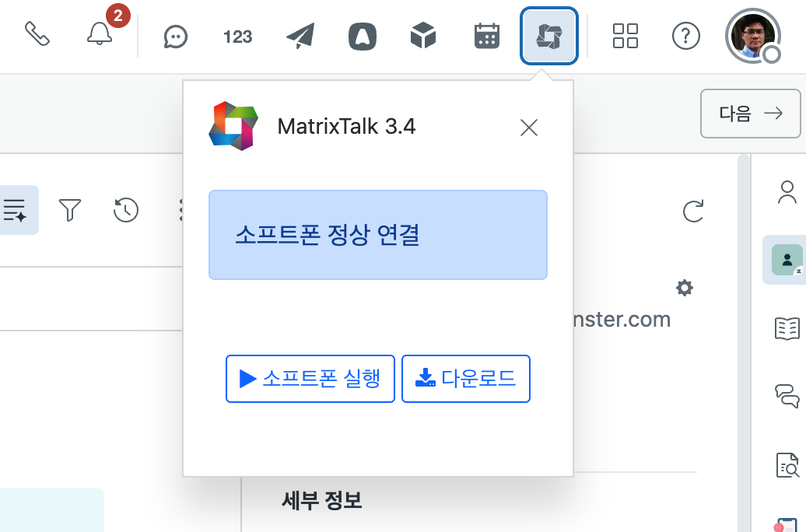This screenshot has height=532, width=806.
Task: Open the user profile avatar menu
Action: pos(752,36)
